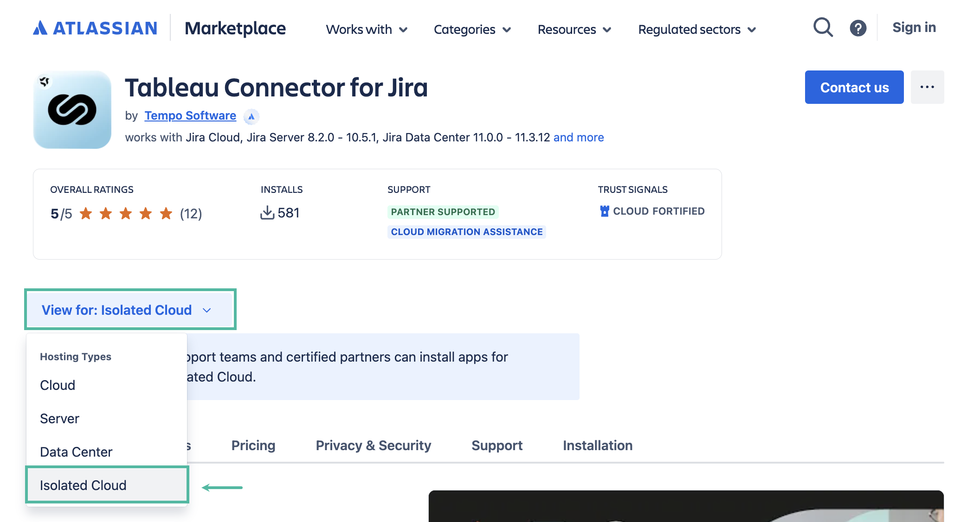Click the Hosting Types heading
Image resolution: width=980 pixels, height=522 pixels.
tap(76, 356)
